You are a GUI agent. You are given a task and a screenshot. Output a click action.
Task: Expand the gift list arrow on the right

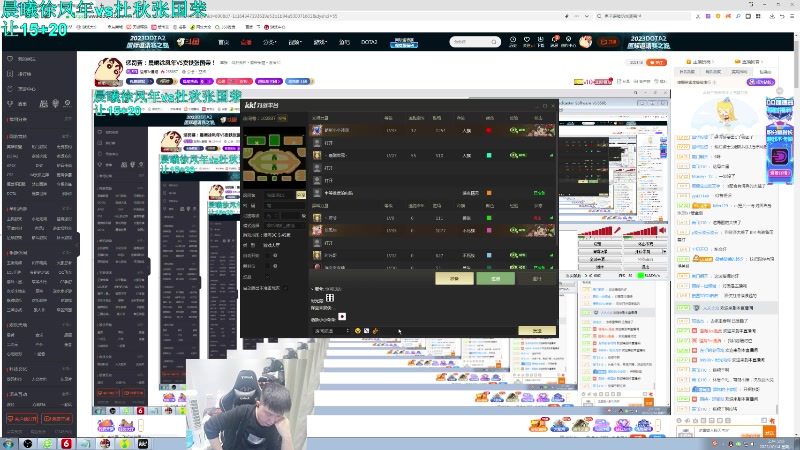point(658,424)
